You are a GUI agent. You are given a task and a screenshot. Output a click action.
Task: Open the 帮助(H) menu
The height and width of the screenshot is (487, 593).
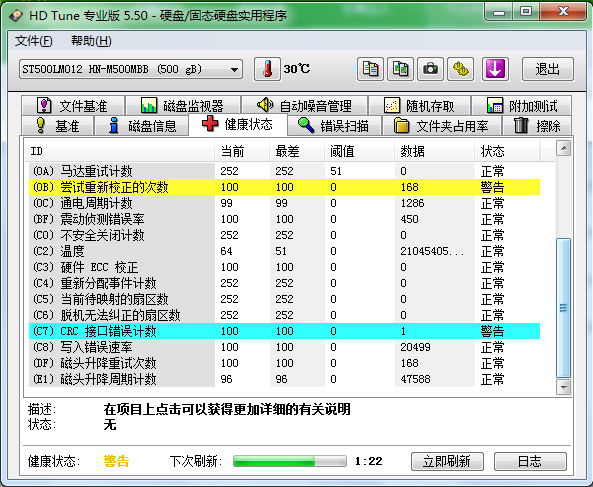point(91,40)
